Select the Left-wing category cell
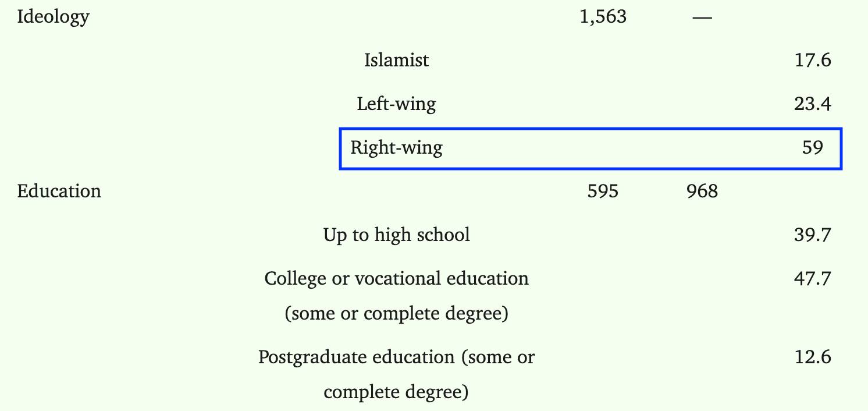Screen dimensions: 868x411 pyautogui.click(x=396, y=104)
